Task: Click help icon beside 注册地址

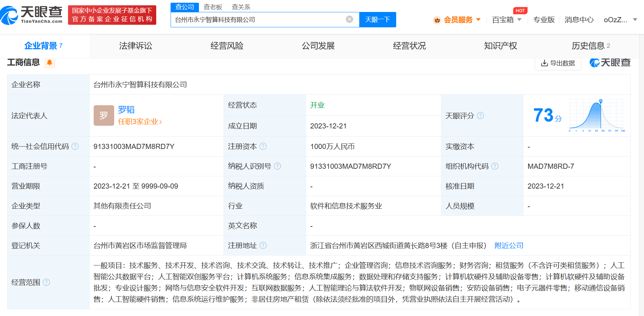Action: 263,245
